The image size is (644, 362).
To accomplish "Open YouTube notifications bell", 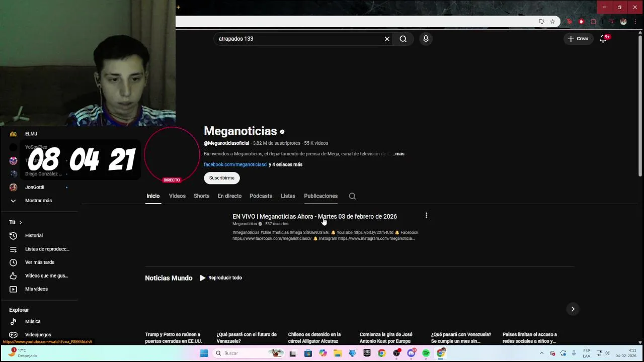I will 603,39.
